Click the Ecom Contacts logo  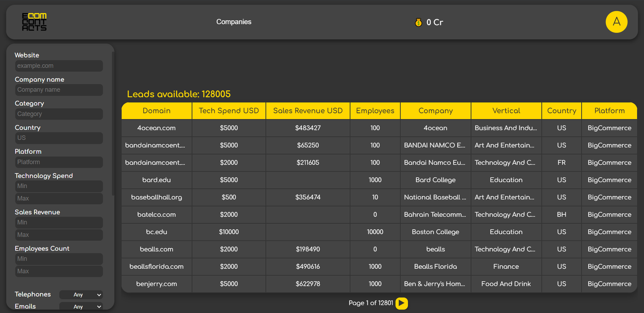pos(34,22)
